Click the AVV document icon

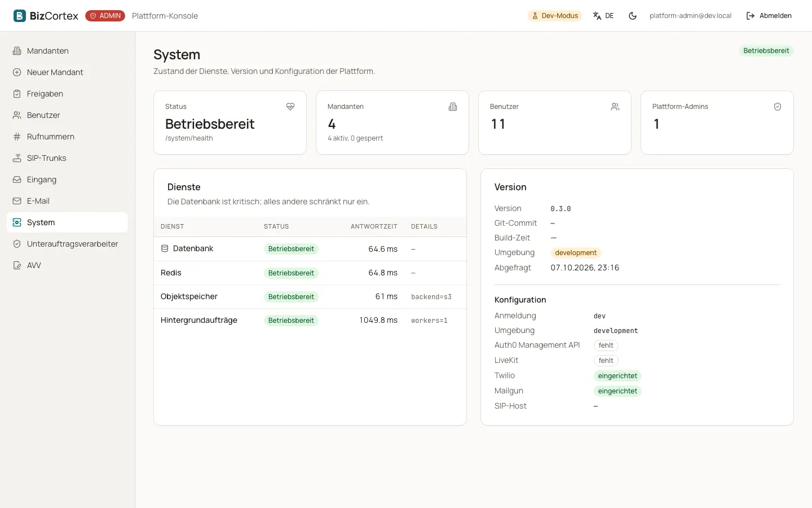point(17,265)
